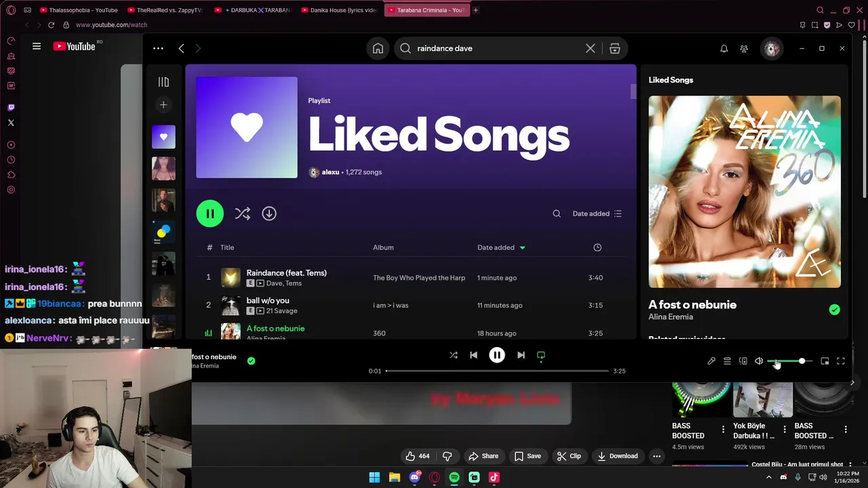Open a new browser tab with the plus
868x488 pixels.
click(475, 10)
